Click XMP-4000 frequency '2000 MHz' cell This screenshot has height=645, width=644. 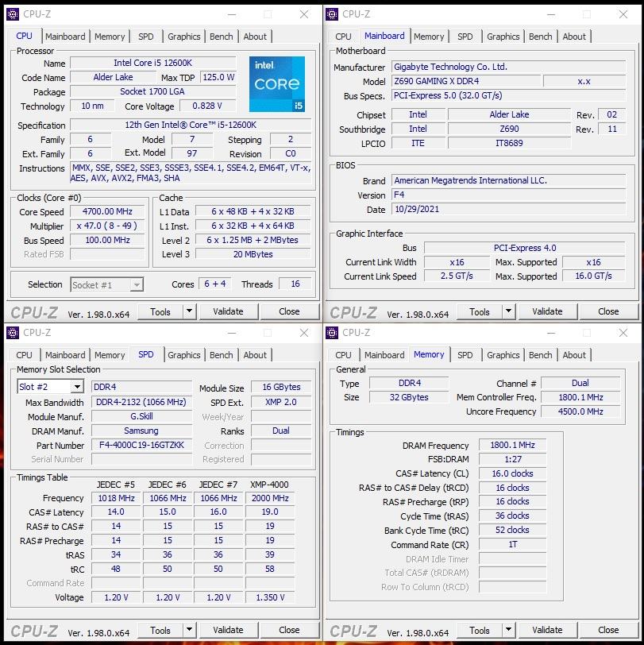270,498
